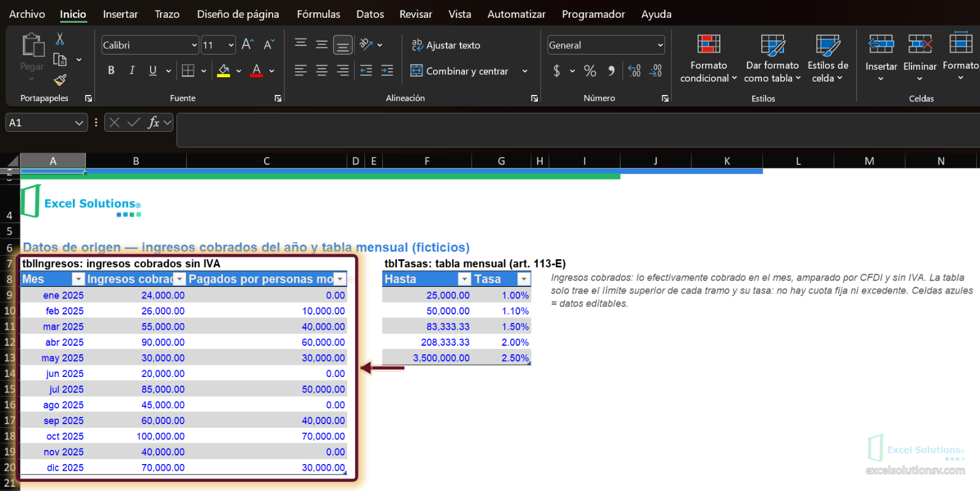Click Combinar y centrar button
This screenshot has height=491, width=980.
coord(459,71)
